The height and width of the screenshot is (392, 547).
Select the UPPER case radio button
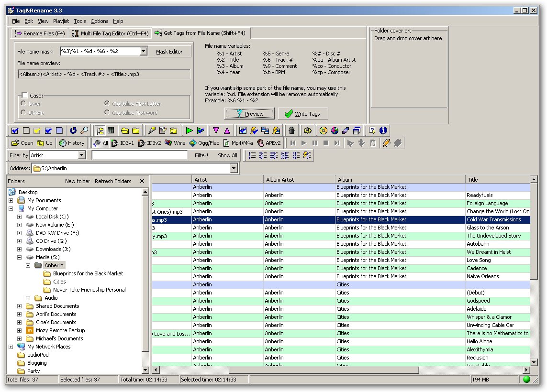pyautogui.click(x=23, y=113)
